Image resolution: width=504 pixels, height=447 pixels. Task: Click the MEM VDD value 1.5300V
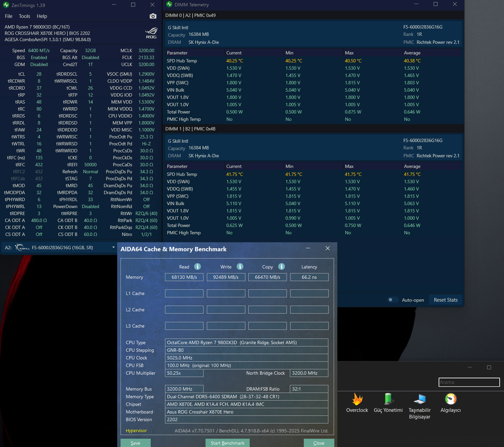click(146, 102)
